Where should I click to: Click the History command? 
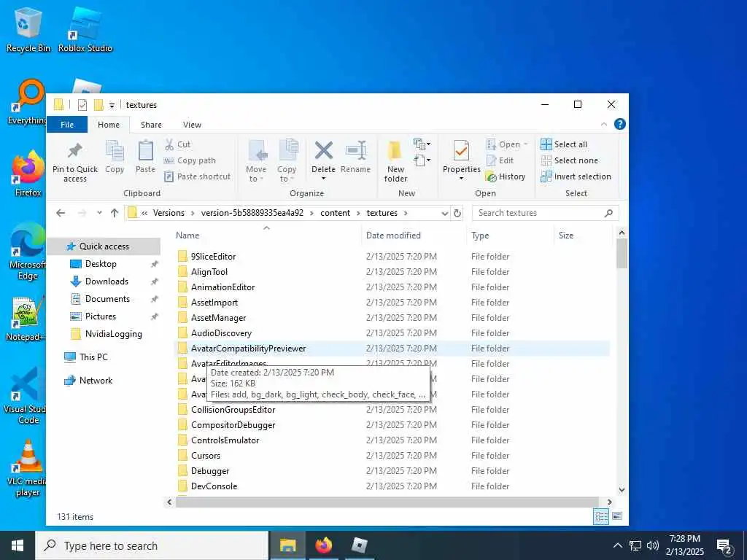point(505,176)
